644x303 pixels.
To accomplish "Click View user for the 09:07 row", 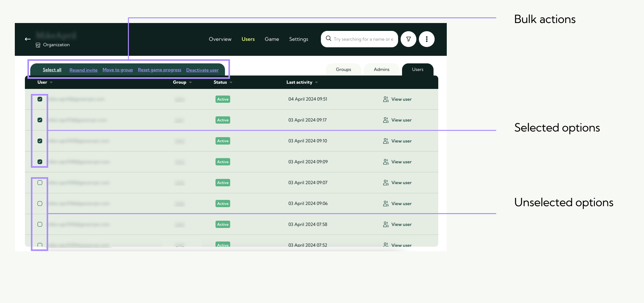I will point(401,183).
